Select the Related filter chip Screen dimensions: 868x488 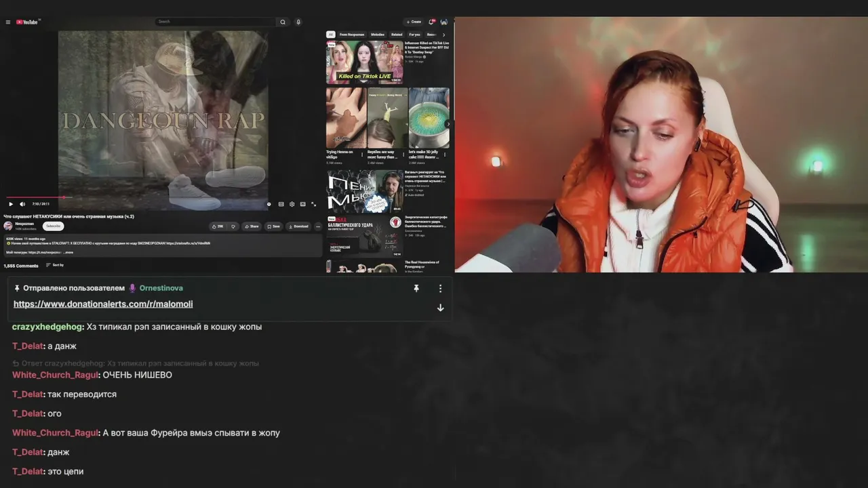pos(397,35)
